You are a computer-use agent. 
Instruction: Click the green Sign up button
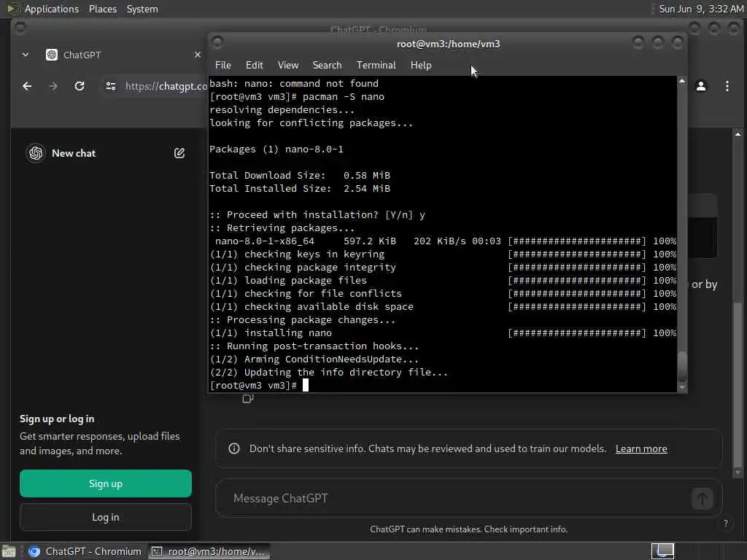pos(106,483)
